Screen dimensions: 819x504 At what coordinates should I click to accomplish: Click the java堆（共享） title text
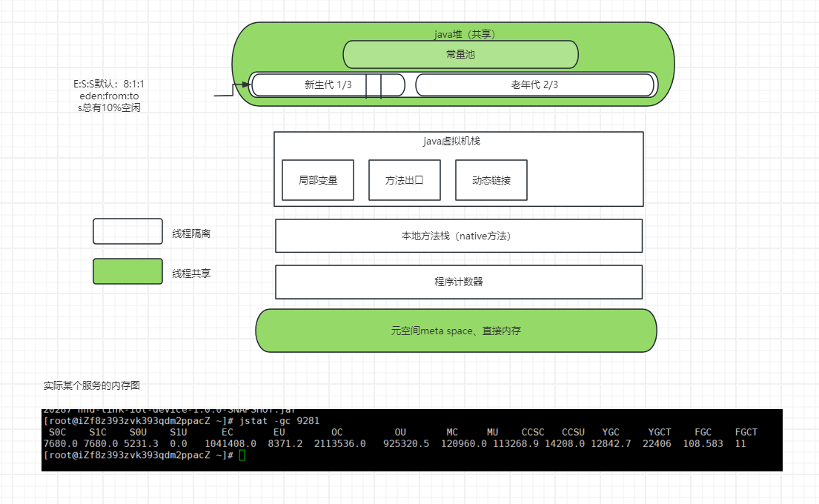coord(464,34)
